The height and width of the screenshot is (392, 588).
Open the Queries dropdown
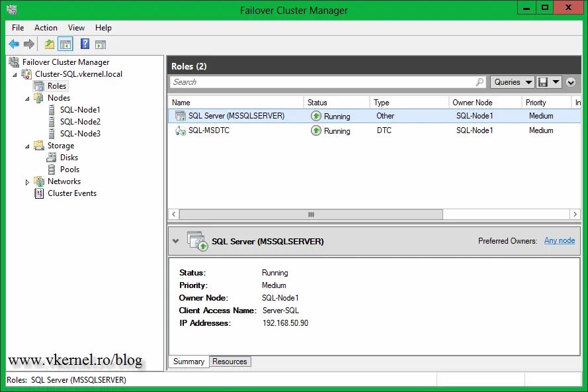[x=512, y=81]
